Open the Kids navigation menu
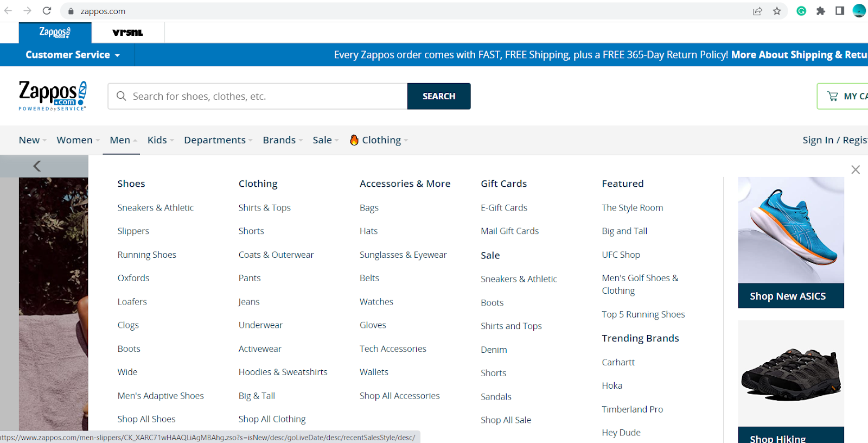Screen dimensions: 868x443 [161, 140]
